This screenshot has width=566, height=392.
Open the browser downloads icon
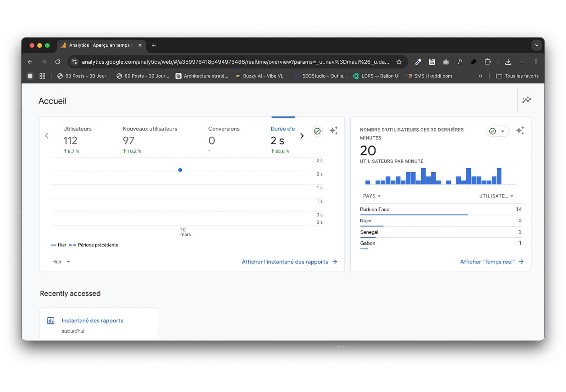point(508,62)
